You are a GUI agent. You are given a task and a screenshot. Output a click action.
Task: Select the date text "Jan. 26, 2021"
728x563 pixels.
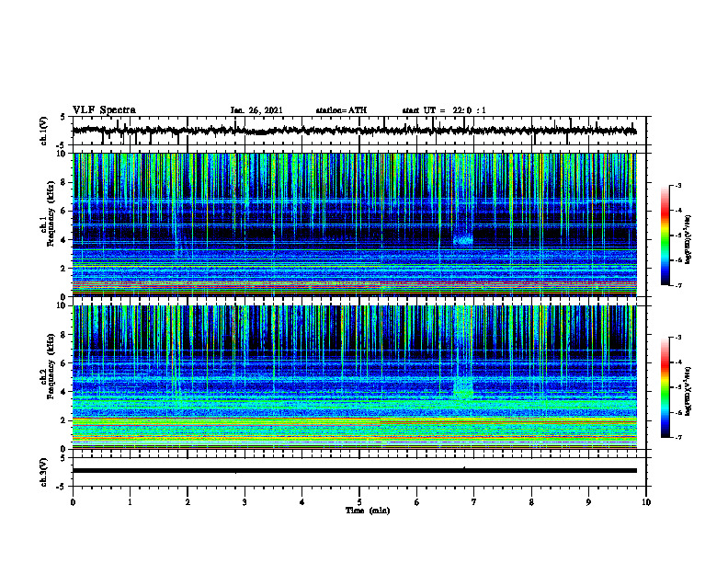[256, 110]
